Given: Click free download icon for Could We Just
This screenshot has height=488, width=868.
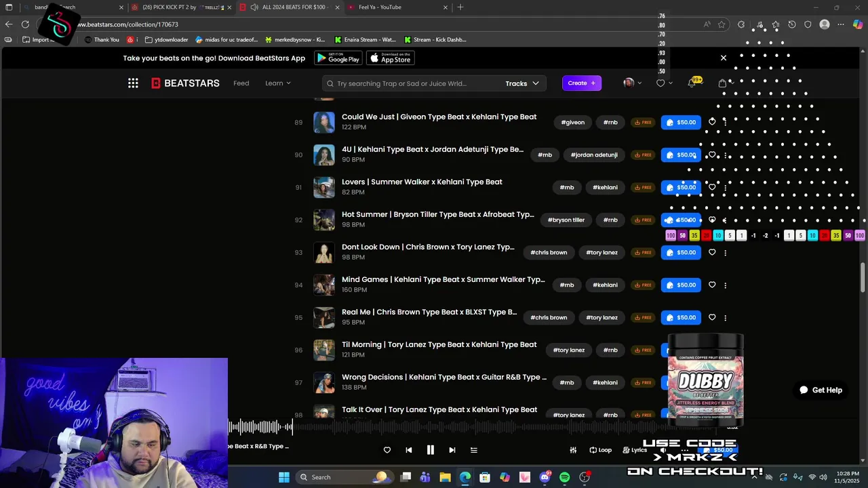Looking at the screenshot, I should click(643, 122).
